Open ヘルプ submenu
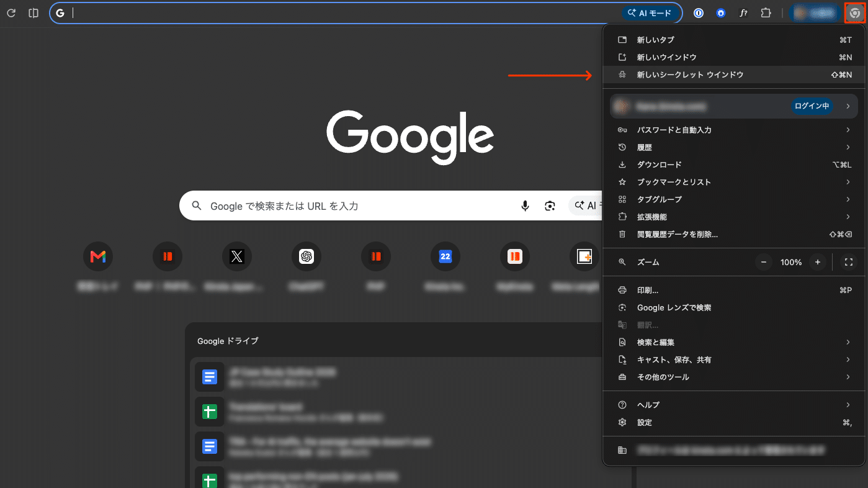 [x=734, y=405]
